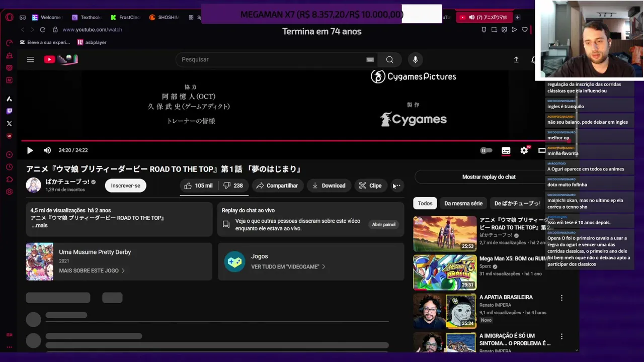Take a snapshot with the Opera toolbar

(494, 30)
